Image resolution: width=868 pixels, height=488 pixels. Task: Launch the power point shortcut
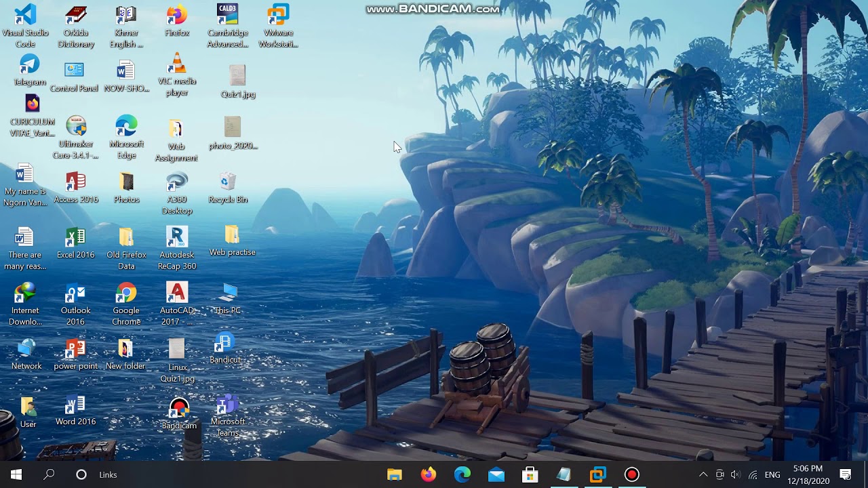coord(75,354)
